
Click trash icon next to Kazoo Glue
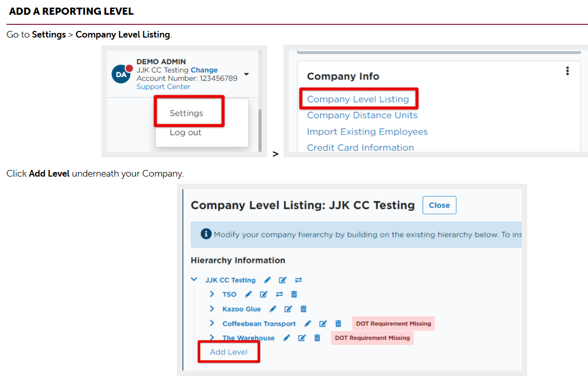tap(303, 309)
